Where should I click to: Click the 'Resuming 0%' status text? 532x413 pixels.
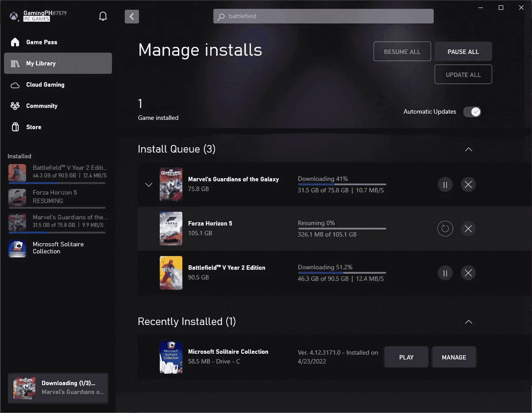click(x=316, y=223)
